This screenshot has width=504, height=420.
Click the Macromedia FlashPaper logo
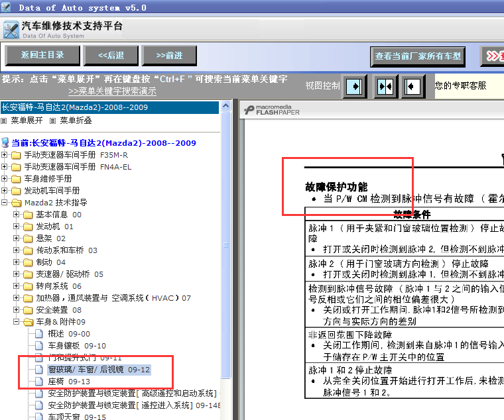[x=272, y=110]
